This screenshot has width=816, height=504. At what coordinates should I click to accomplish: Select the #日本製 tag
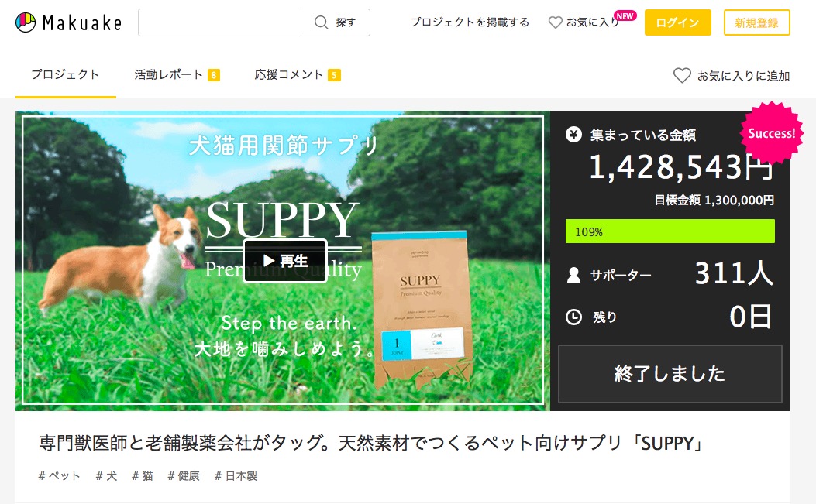click(236, 476)
